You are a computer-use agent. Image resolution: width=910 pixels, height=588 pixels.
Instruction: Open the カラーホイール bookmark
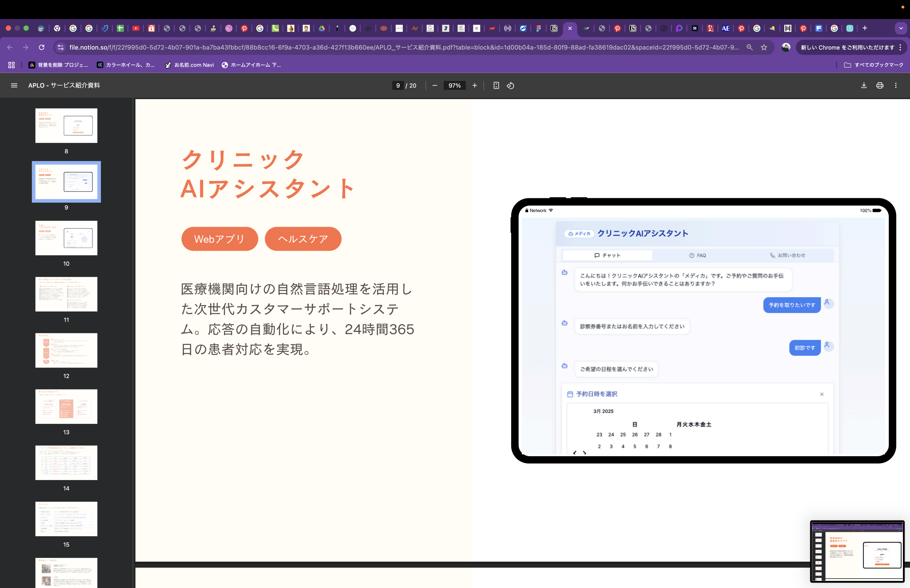tap(126, 65)
